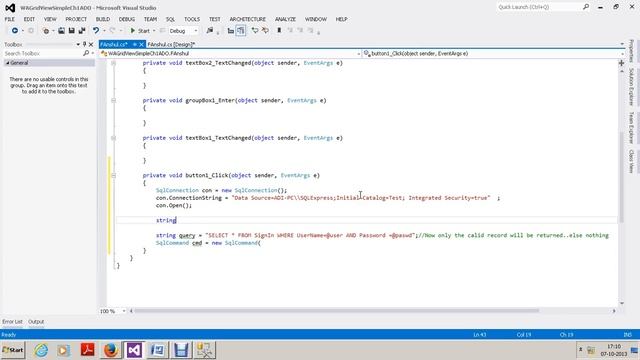Open the ANALYZE menu

pyautogui.click(x=285, y=19)
